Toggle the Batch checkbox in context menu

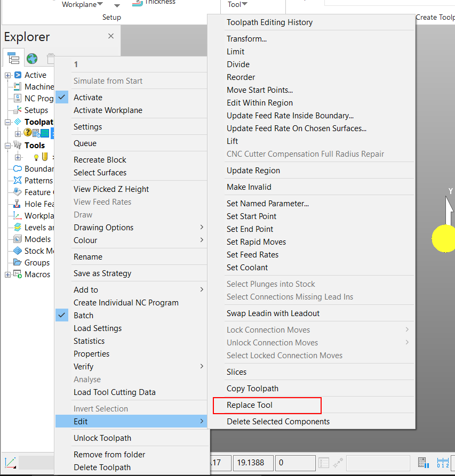[x=61, y=315]
